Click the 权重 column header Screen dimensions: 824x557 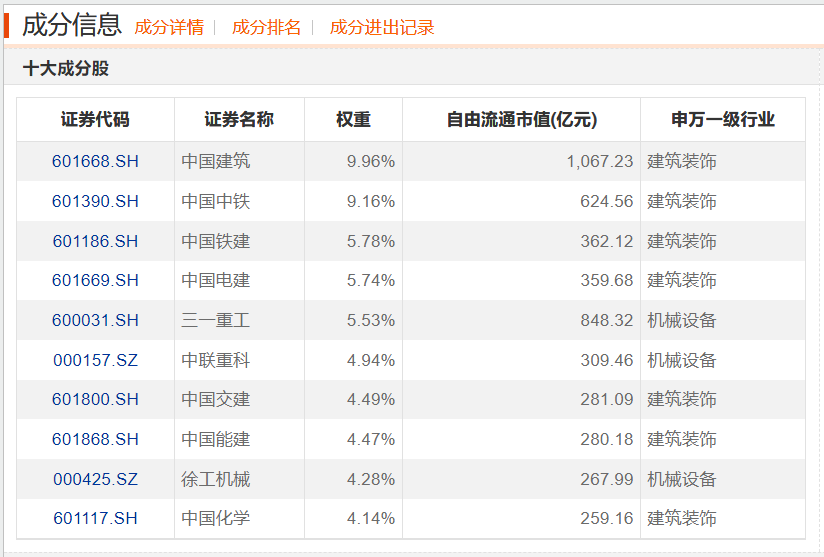[x=353, y=120]
